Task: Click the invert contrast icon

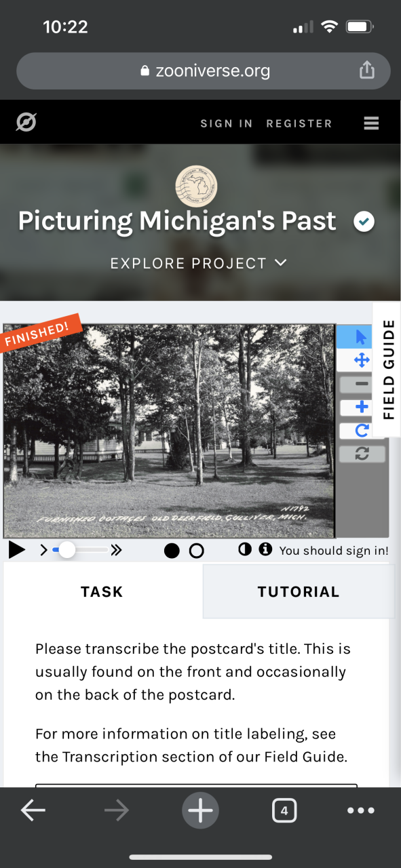Action: coord(245,549)
